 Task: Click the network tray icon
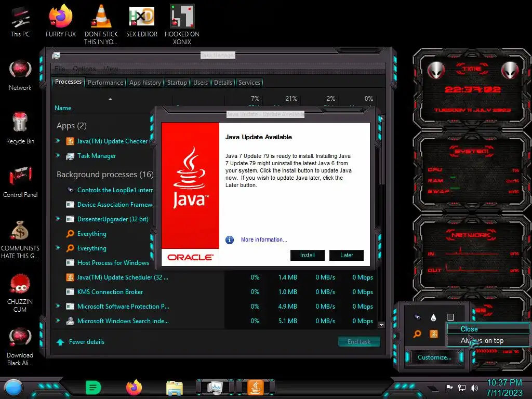coord(462,388)
